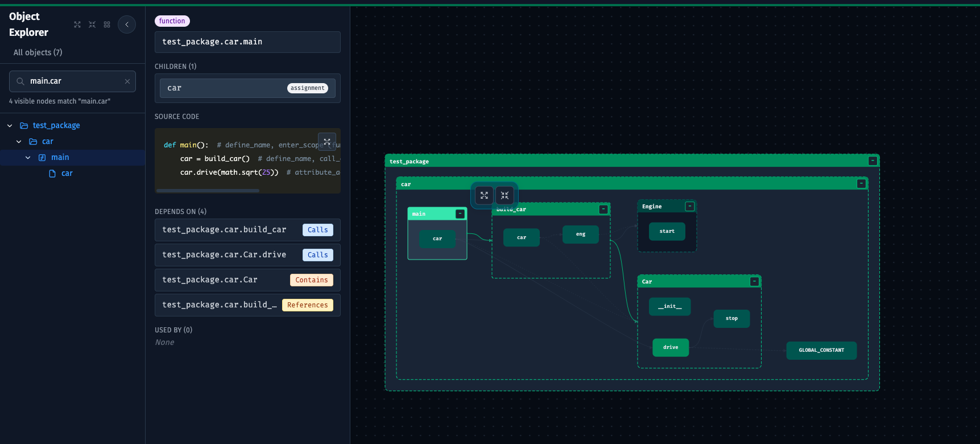
Task: Click the expand-all icon in Object Explorer header
Action: click(x=77, y=24)
